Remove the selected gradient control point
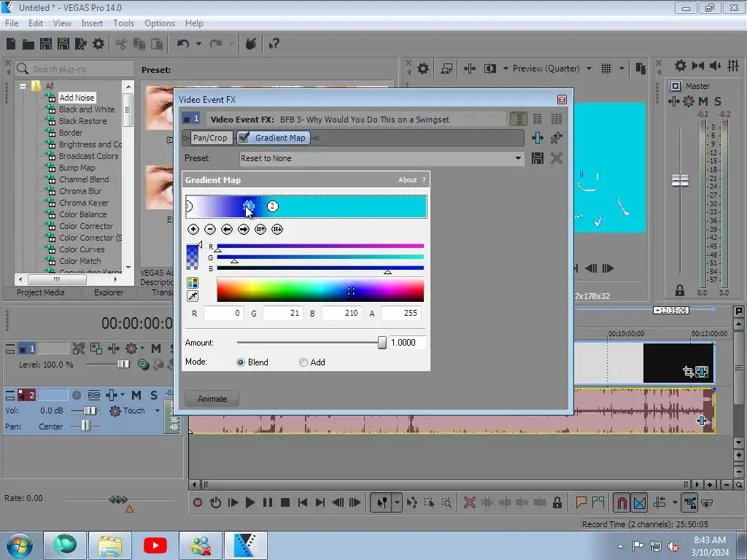This screenshot has height=560, width=747. 209,230
